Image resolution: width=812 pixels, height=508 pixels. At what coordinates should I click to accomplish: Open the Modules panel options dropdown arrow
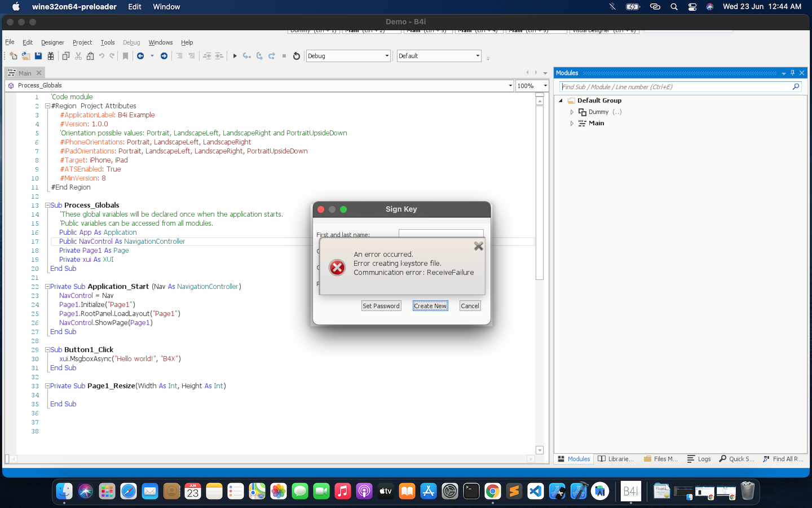(783, 73)
